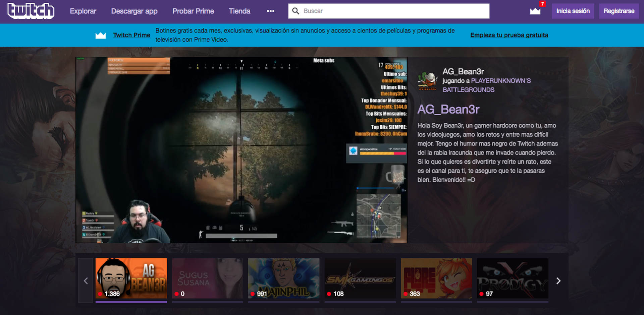The height and width of the screenshot is (315, 644).
Task: Open the Tienda store link
Action: coord(239,11)
